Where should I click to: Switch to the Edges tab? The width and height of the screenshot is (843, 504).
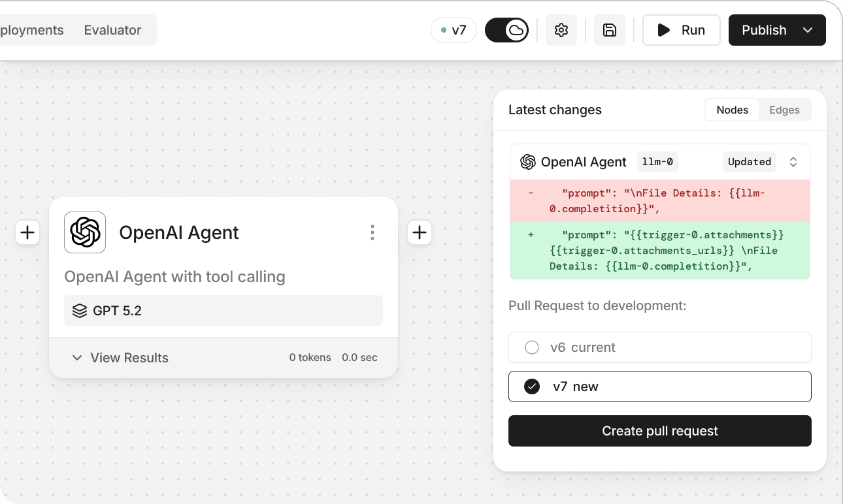click(784, 110)
